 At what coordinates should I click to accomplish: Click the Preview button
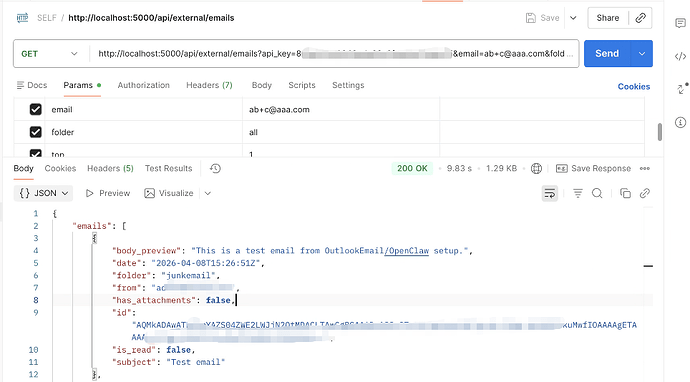(x=108, y=193)
